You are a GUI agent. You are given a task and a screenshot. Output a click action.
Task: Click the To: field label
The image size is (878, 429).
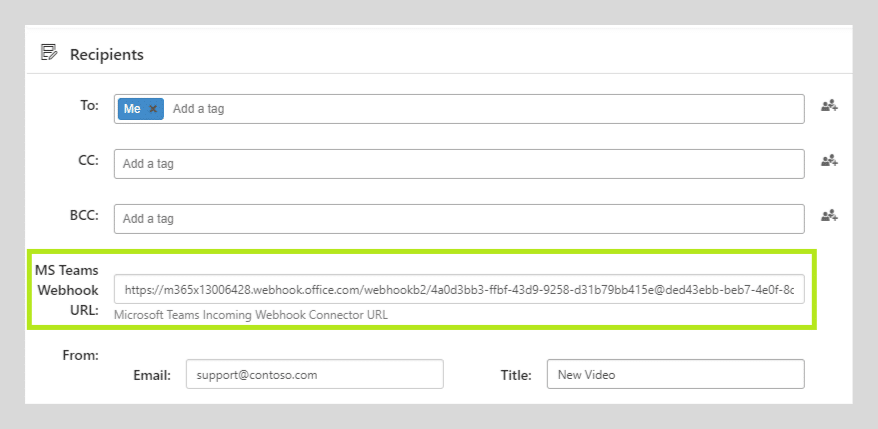coord(89,105)
